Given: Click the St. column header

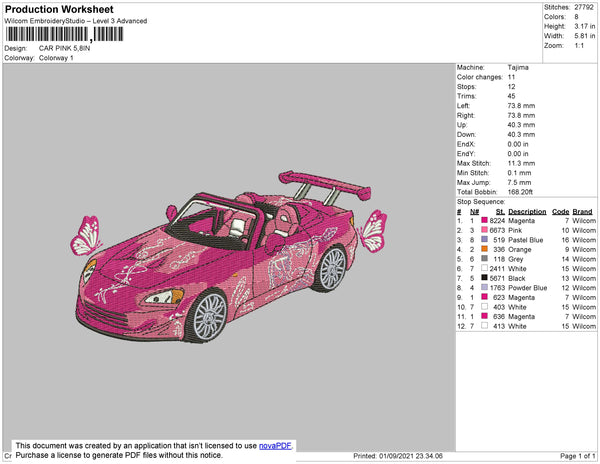Looking at the screenshot, I should 499,211.
